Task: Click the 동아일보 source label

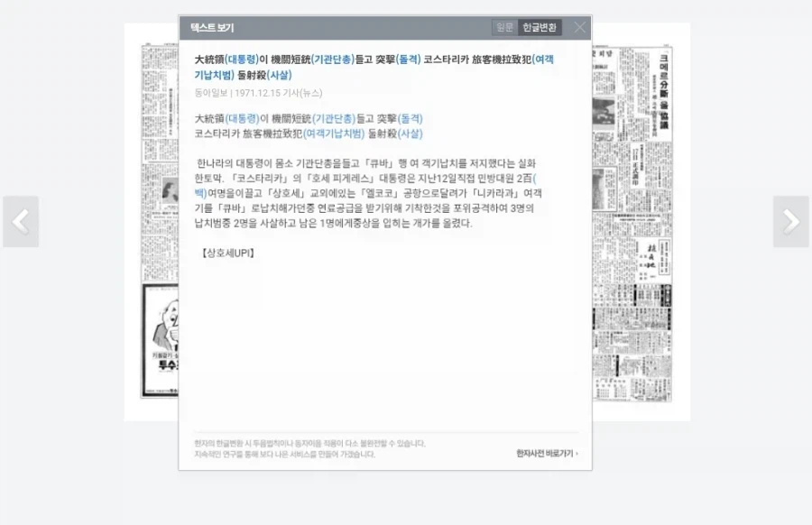Action: click(x=211, y=93)
